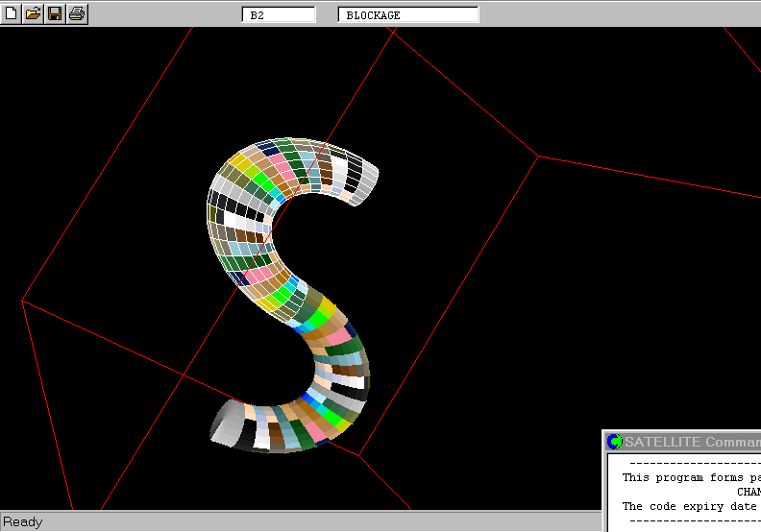
Task: Click red domain corner right of the pipe
Action: 537,156
